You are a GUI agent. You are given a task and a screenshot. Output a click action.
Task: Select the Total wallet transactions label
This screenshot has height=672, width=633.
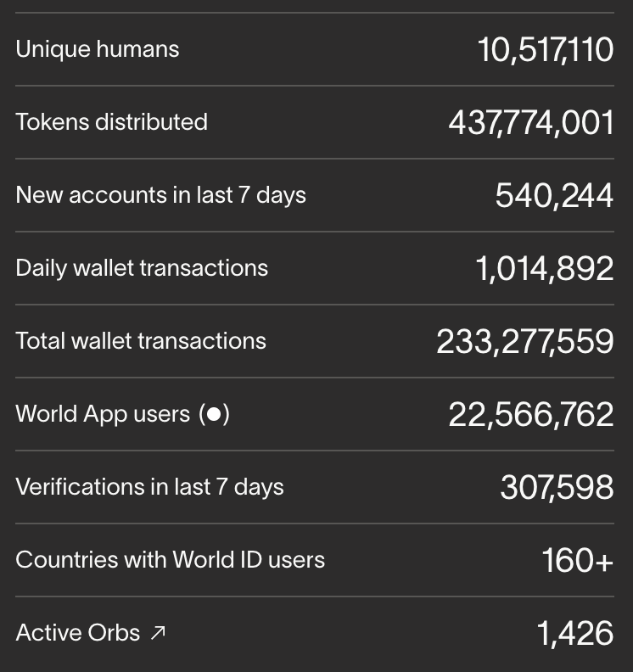tap(141, 341)
